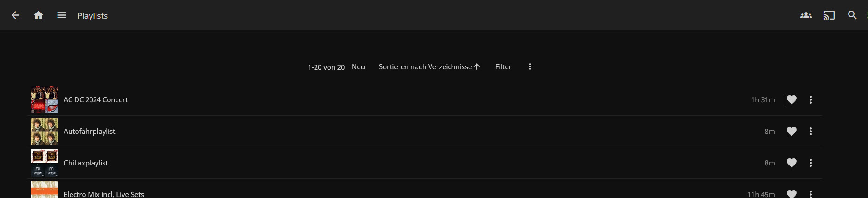Click the AC DC 2024 Concert cover thumbnail
This screenshot has height=198, width=868.
[x=45, y=99]
